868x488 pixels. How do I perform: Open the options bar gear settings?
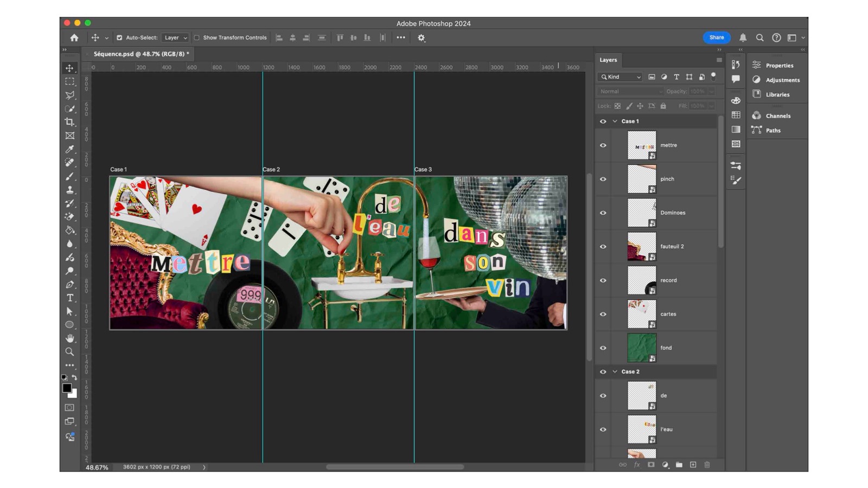[422, 38]
